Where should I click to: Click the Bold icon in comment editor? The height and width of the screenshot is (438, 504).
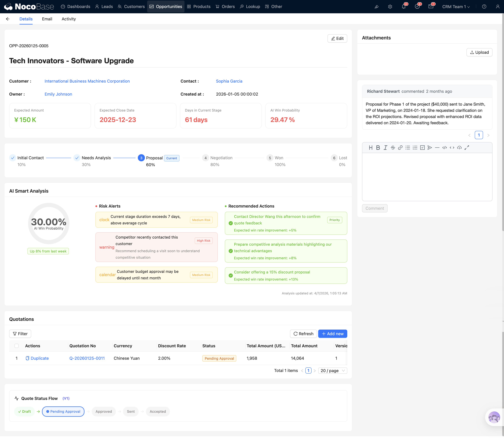[378, 148]
